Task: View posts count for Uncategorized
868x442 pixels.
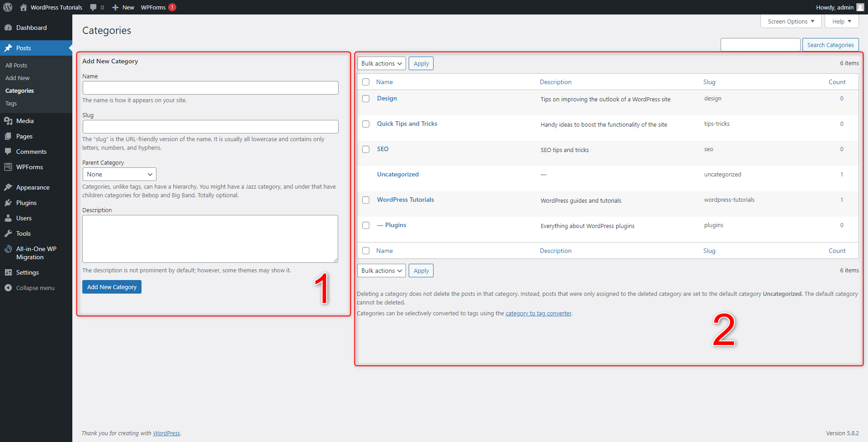Action: [841, 174]
